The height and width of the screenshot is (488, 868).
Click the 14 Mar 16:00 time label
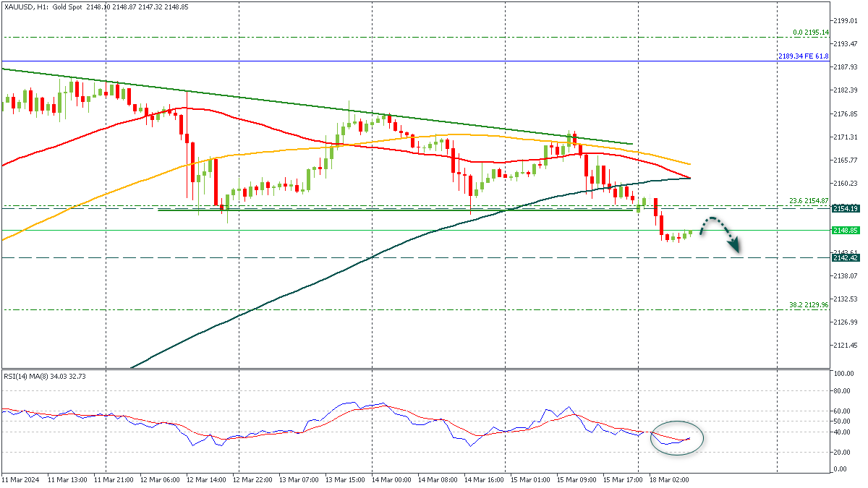tap(484, 479)
